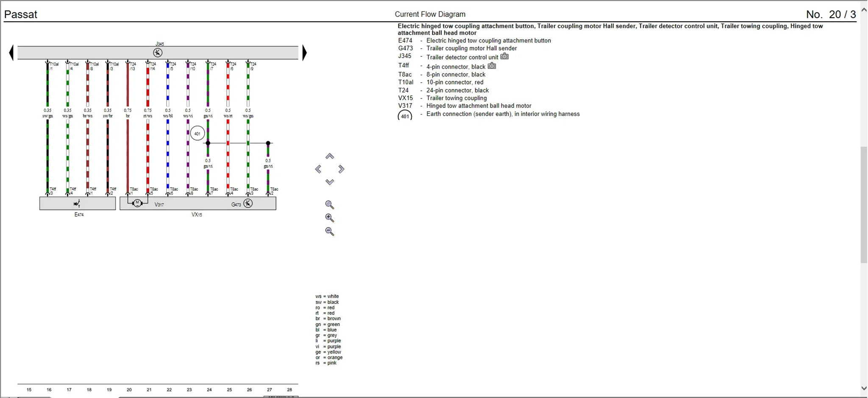
Task: Click the 'No. 20 / 3' page number
Action: (x=831, y=14)
